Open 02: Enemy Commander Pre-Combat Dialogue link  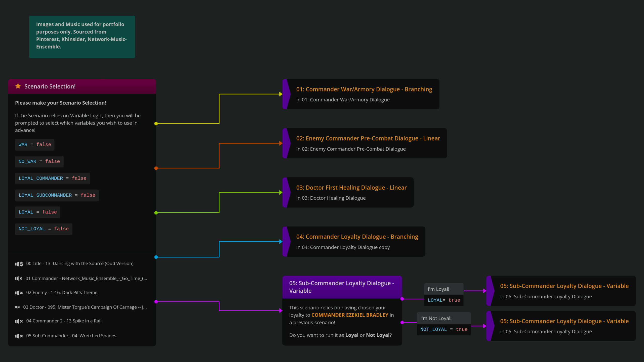pos(368,139)
